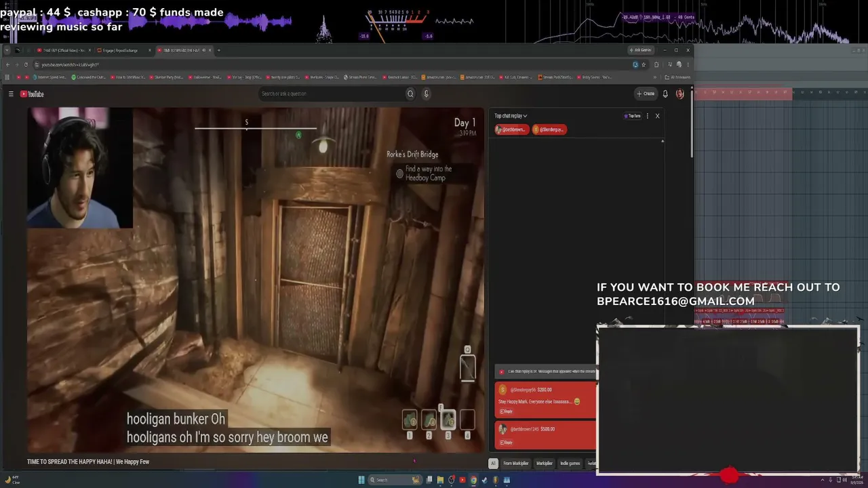Image resolution: width=868 pixels, height=488 pixels.
Task: Open the Windows Start menu
Action: tap(361, 480)
